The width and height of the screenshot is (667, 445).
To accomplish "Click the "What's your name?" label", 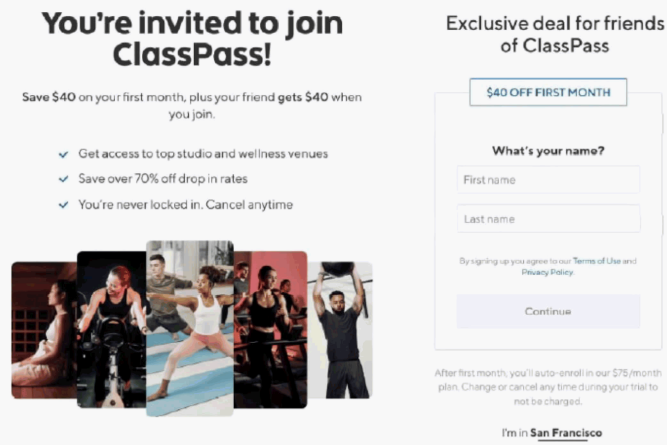I will coord(548,151).
